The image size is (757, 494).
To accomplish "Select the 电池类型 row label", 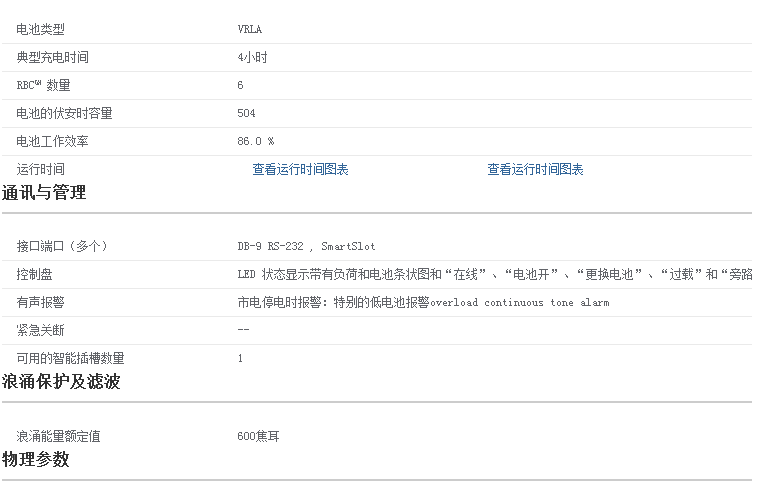I will pyautogui.click(x=41, y=30).
